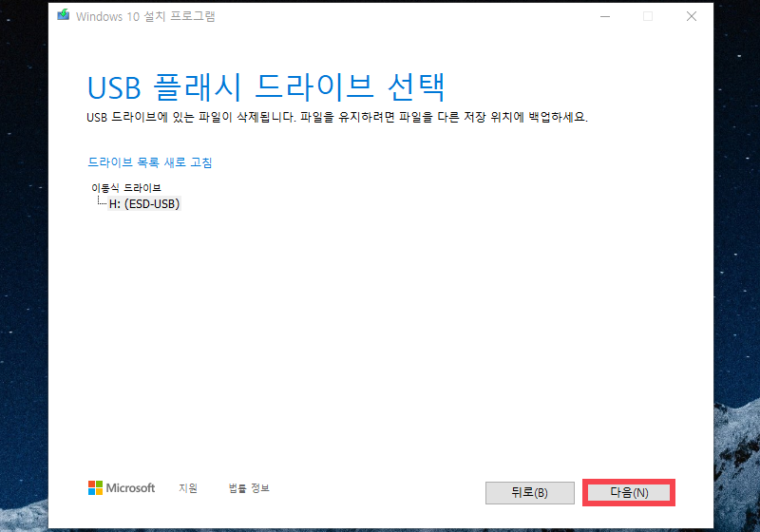760x532 pixels.
Task: Click the 드라이브 목록 새로 고침 link
Action: (150, 162)
